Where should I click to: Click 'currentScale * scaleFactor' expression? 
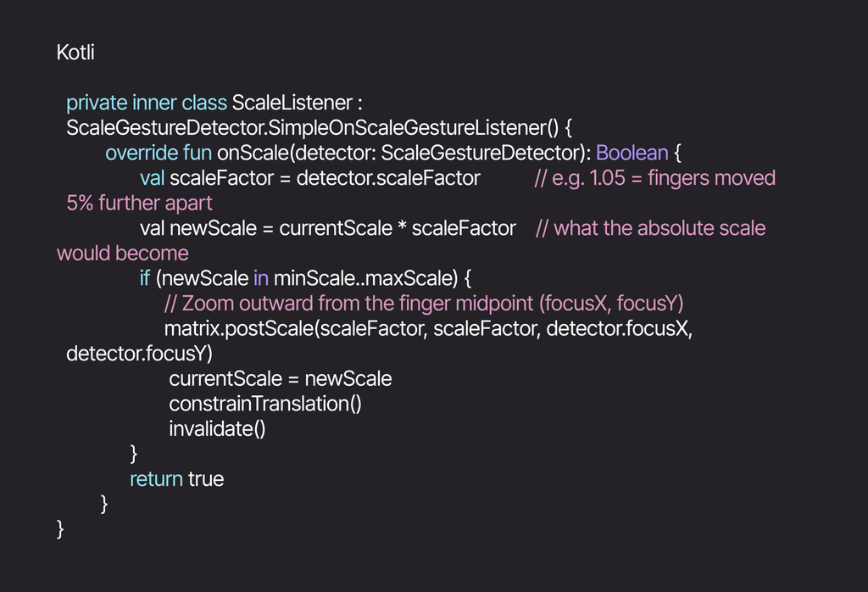point(398,228)
